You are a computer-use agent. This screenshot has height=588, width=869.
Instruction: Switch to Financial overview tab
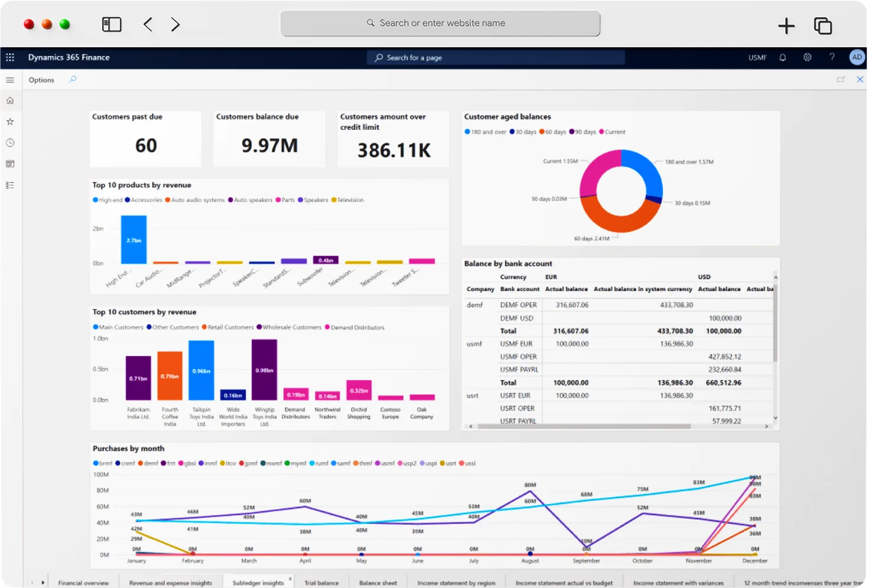tap(83, 583)
